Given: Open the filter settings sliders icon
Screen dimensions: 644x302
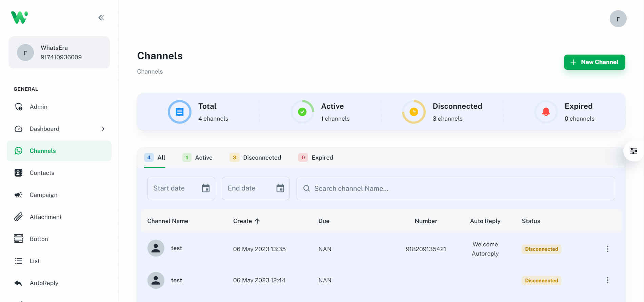Looking at the screenshot, I should (x=633, y=151).
